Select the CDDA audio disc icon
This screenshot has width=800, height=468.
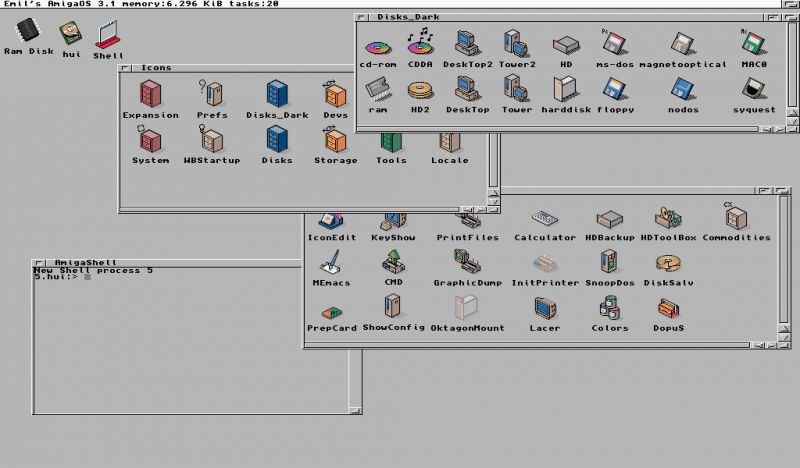tap(420, 42)
